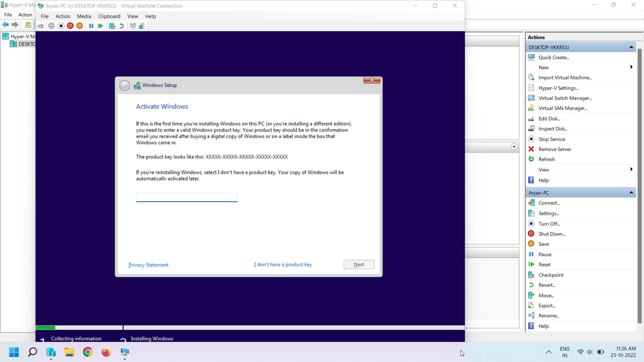Collapse the DESKTOP-VKKRS3J actions section
Screen dimensions: 644x362
tap(631, 47)
